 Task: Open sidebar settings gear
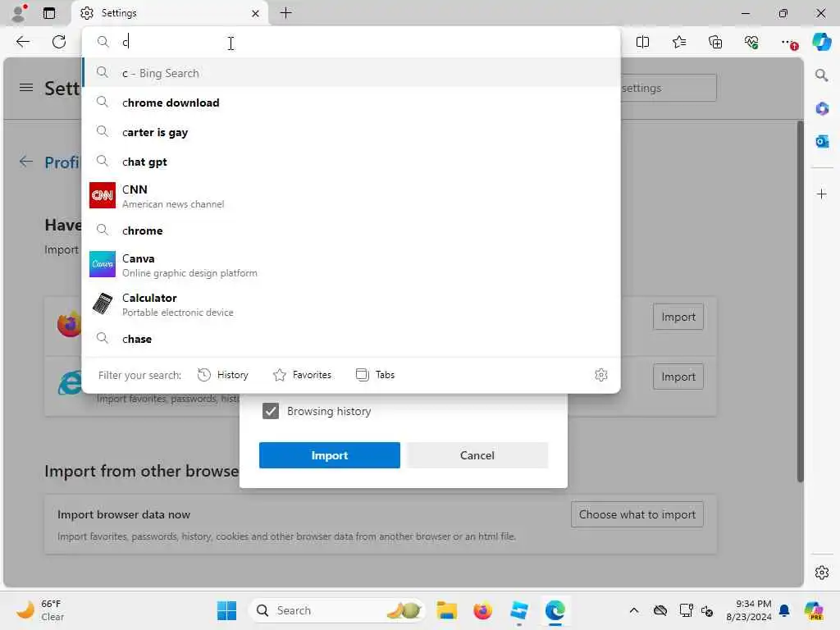[x=822, y=573]
